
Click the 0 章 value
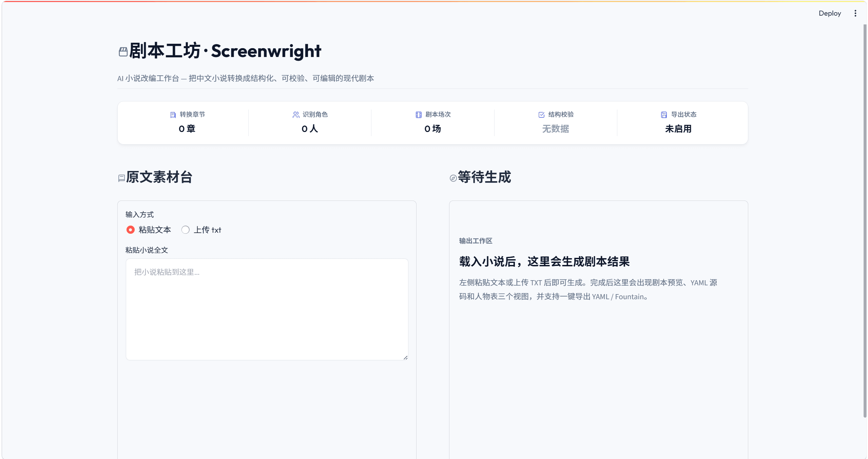point(187,129)
